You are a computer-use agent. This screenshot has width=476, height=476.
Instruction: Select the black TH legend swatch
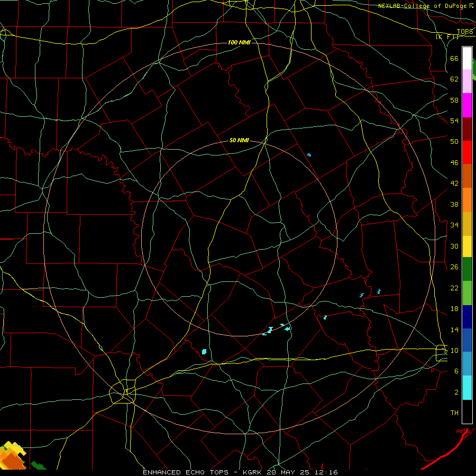[467, 411]
